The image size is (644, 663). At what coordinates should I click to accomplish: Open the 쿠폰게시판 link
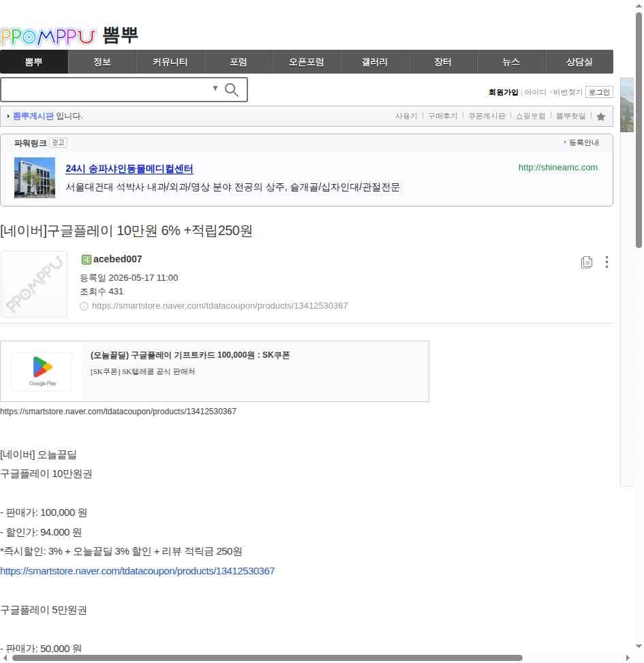[487, 116]
